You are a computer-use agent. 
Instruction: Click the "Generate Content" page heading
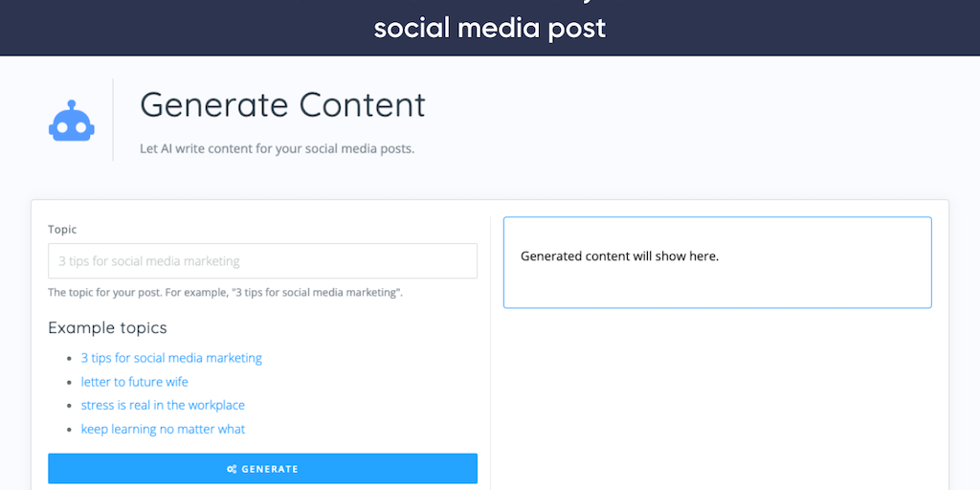coord(282,105)
